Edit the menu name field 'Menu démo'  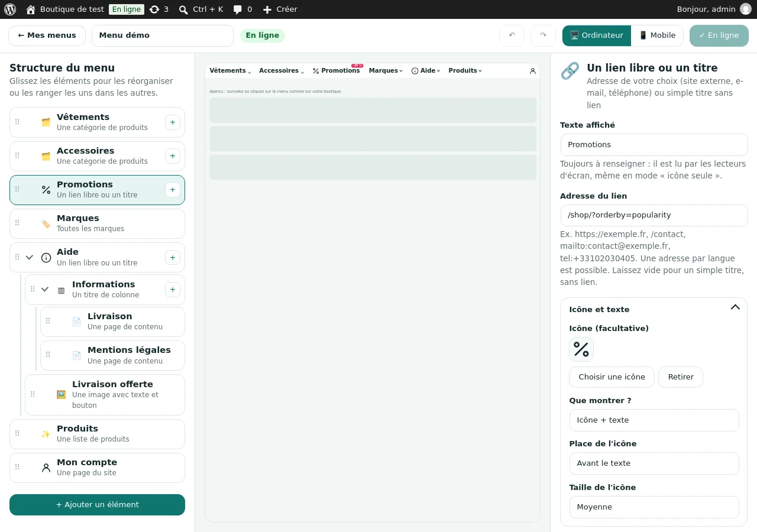point(163,35)
